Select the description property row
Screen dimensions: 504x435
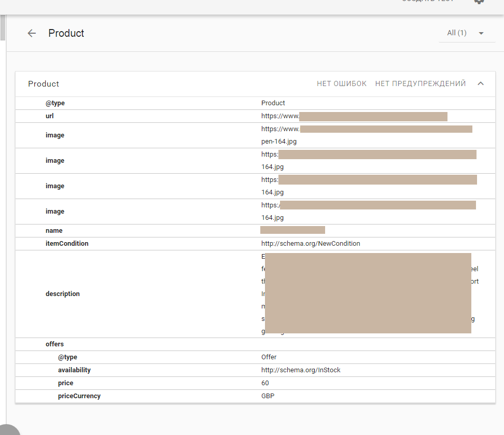click(63, 294)
